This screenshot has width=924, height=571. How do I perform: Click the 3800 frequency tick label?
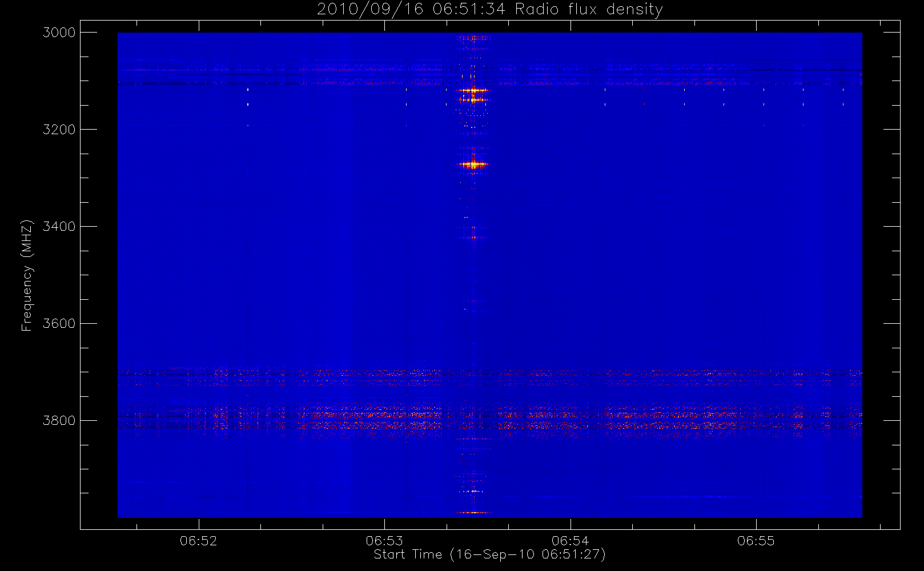tap(59, 421)
